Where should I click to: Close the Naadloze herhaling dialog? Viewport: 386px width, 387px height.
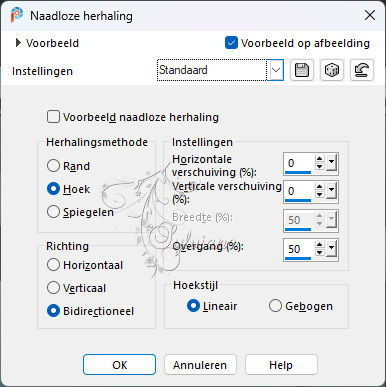370,15
